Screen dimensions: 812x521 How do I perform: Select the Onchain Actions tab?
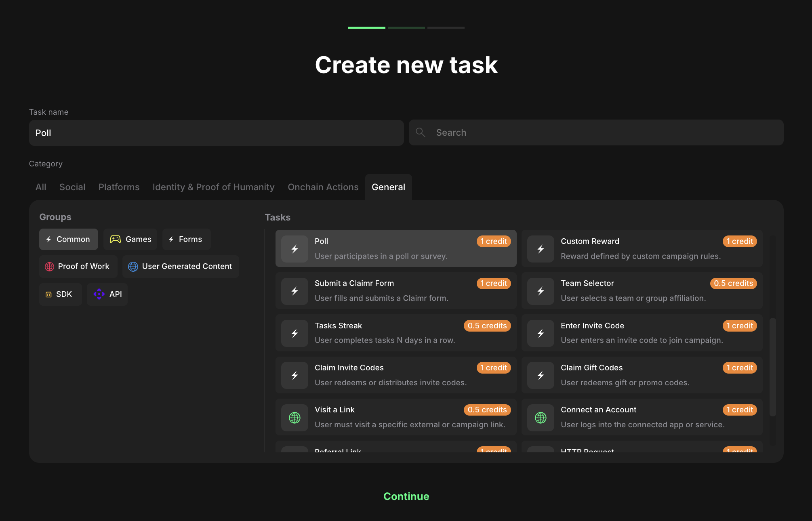[x=323, y=187]
